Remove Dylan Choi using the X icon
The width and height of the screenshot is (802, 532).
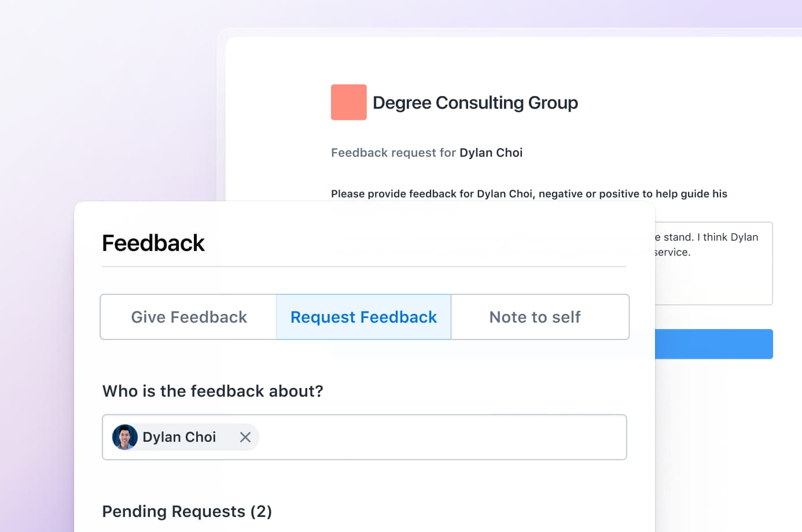click(x=245, y=437)
